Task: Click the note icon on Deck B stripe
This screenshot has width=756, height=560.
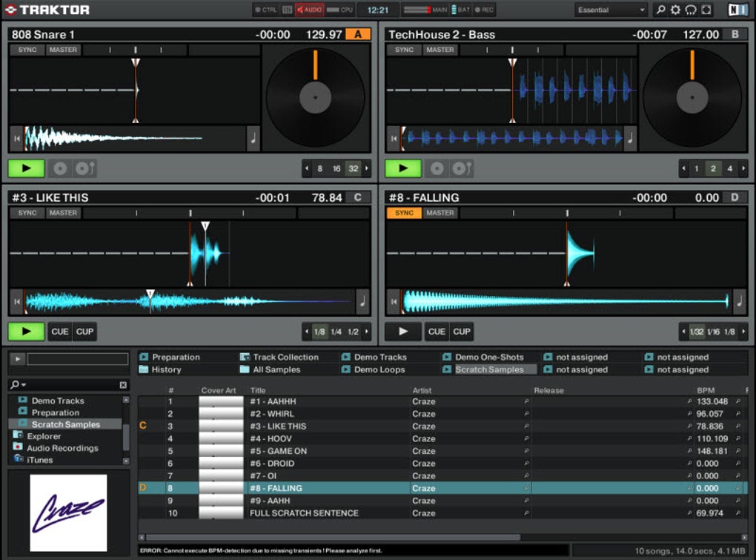Action: click(630, 138)
